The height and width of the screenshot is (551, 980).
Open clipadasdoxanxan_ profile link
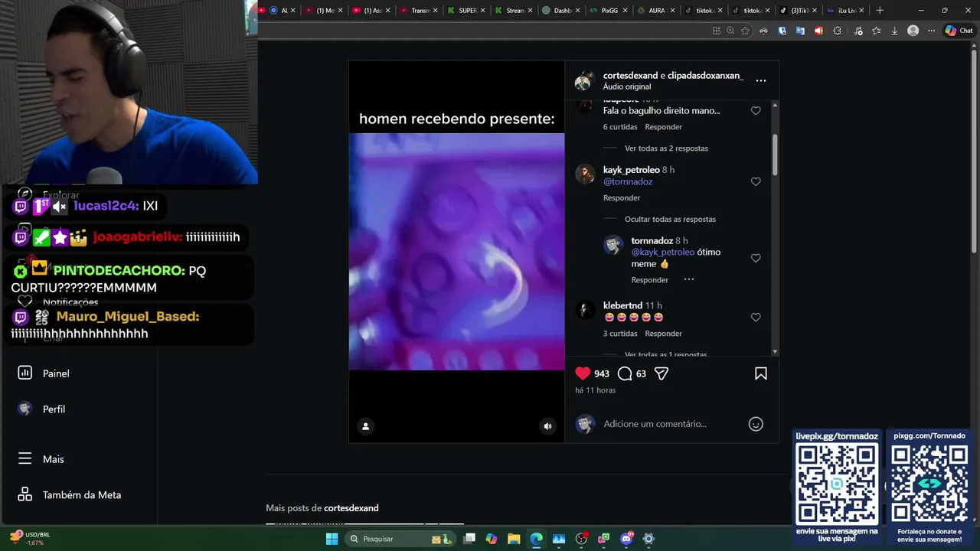[705, 76]
